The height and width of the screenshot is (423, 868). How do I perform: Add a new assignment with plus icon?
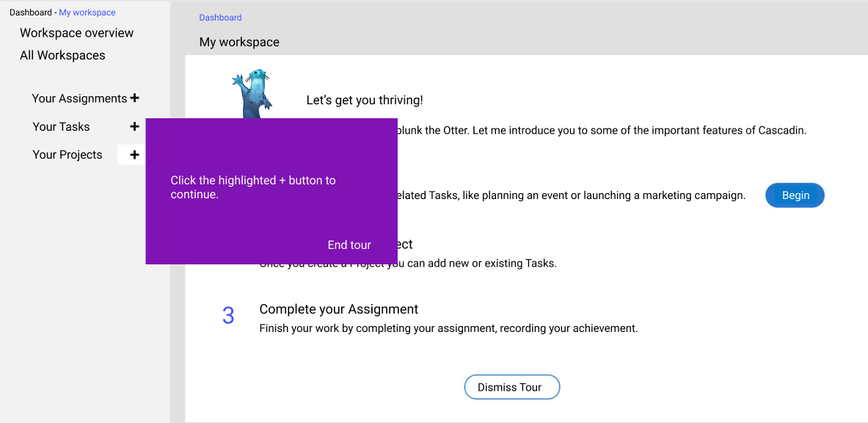click(134, 98)
